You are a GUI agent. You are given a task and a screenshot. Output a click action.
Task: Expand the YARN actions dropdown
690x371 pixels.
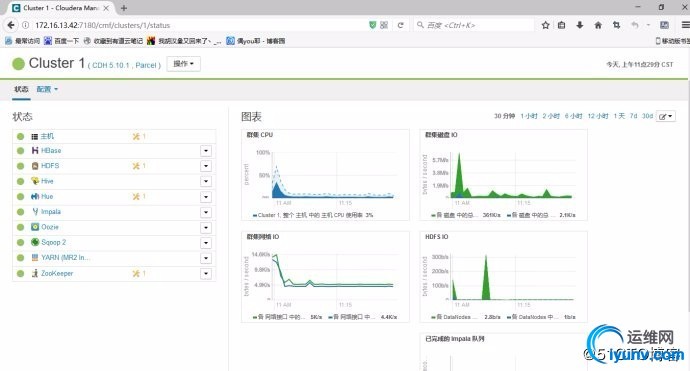[x=206, y=258]
